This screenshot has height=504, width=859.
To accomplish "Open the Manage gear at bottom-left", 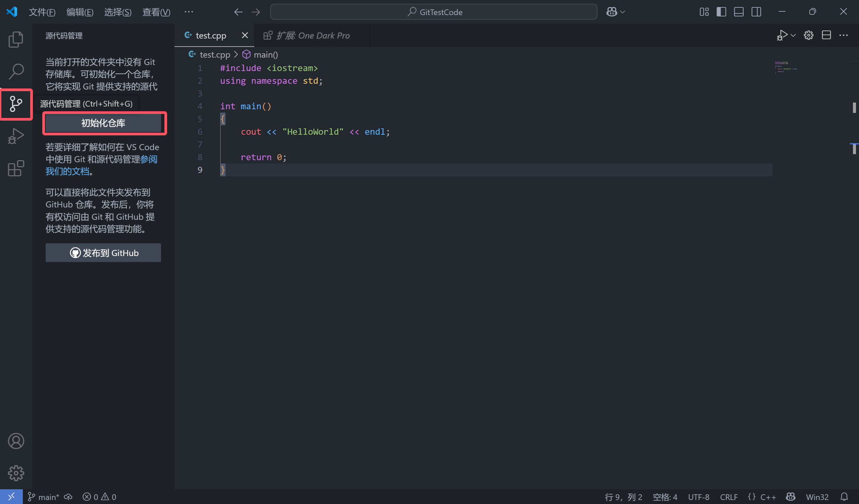I will (x=16, y=473).
